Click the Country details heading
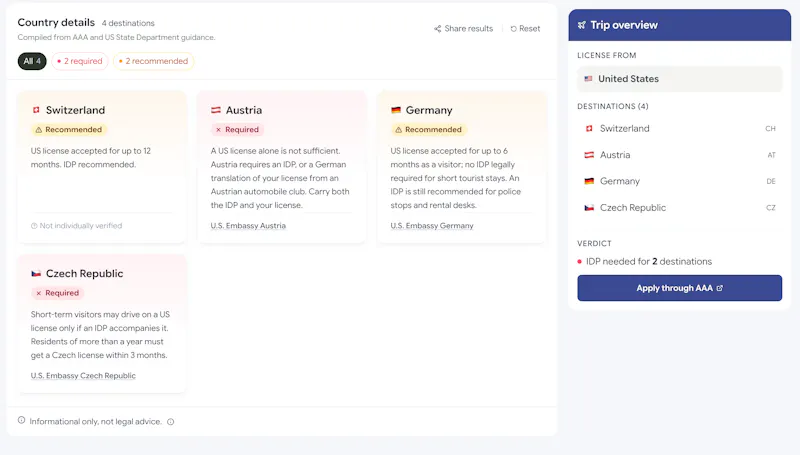 [56, 22]
